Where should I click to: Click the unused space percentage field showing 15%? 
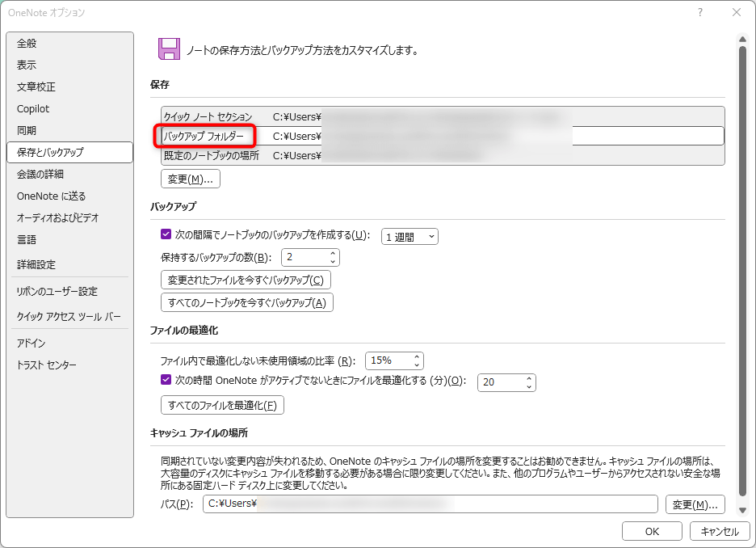pyautogui.click(x=389, y=360)
